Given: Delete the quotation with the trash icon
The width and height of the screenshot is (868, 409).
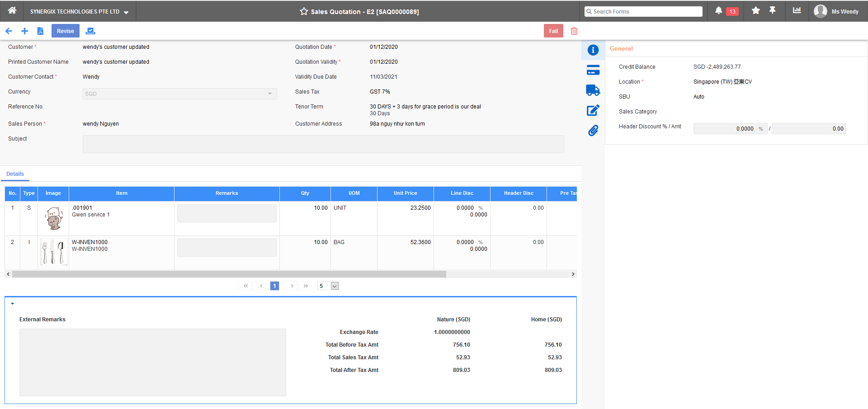Looking at the screenshot, I should pos(574,31).
